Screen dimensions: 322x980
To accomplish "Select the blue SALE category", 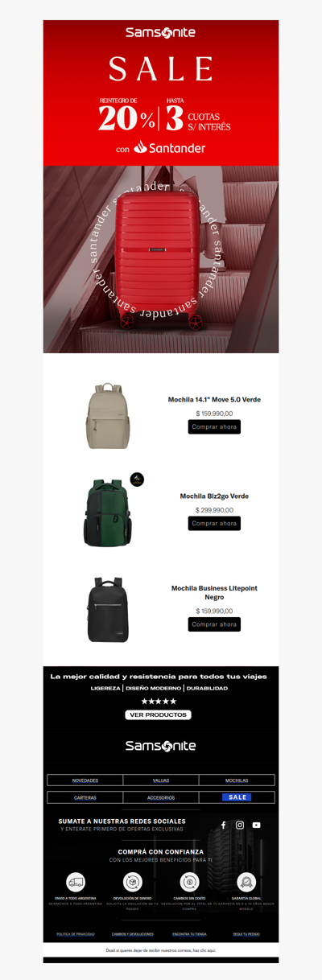I will pyautogui.click(x=237, y=797).
